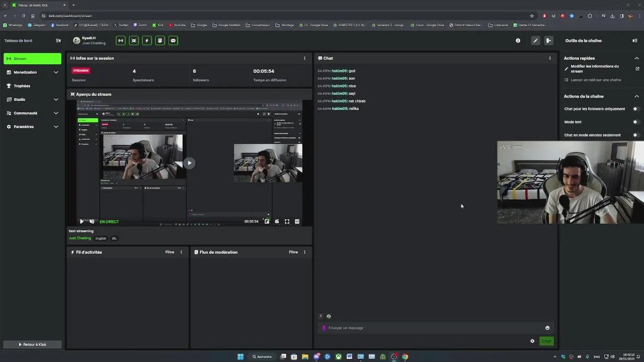Open the emoji picker in chat
The height and width of the screenshot is (362, 644).
coord(547,328)
